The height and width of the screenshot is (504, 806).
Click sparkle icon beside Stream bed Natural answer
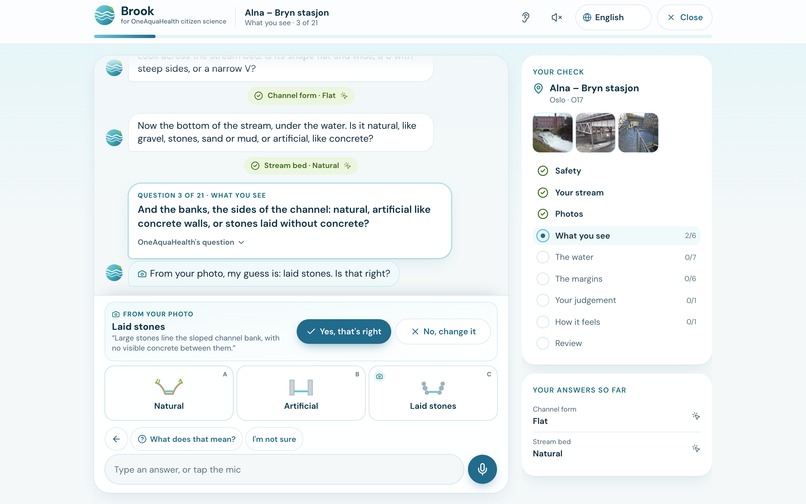click(696, 448)
